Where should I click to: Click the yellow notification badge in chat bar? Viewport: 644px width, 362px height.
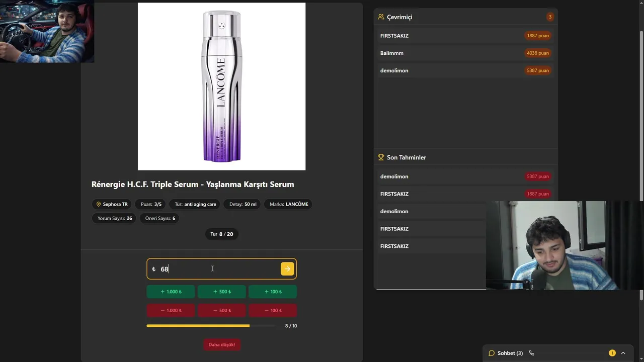(612, 353)
